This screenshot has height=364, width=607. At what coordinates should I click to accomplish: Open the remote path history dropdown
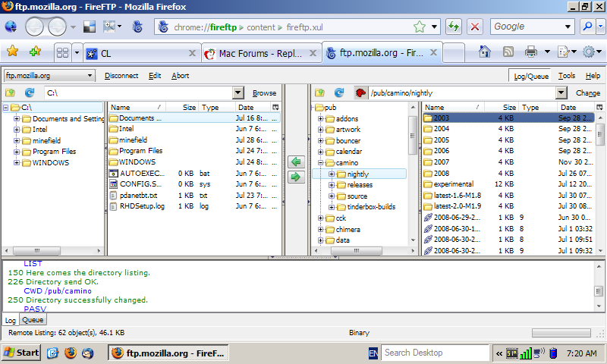(561, 93)
